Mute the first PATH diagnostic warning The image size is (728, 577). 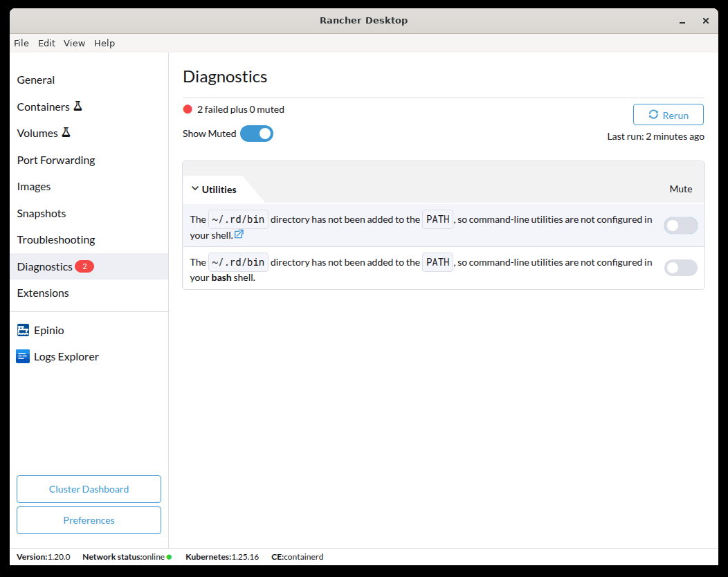click(x=680, y=226)
